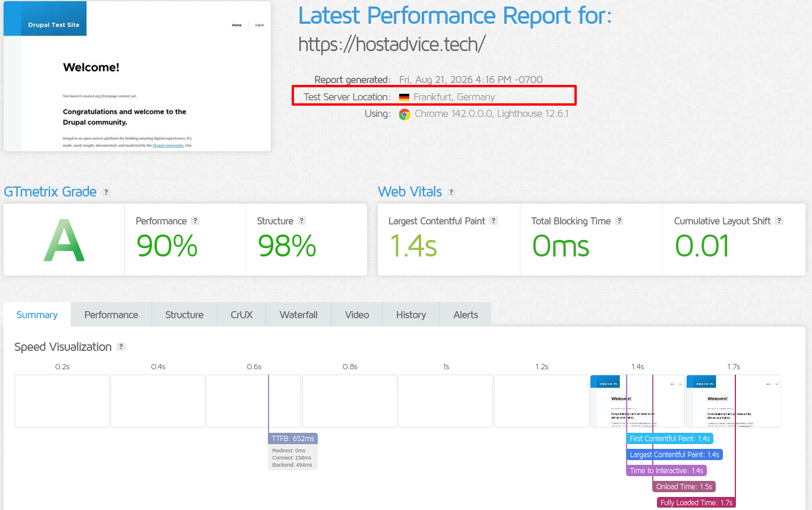
Task: View the History tab
Action: pos(411,315)
